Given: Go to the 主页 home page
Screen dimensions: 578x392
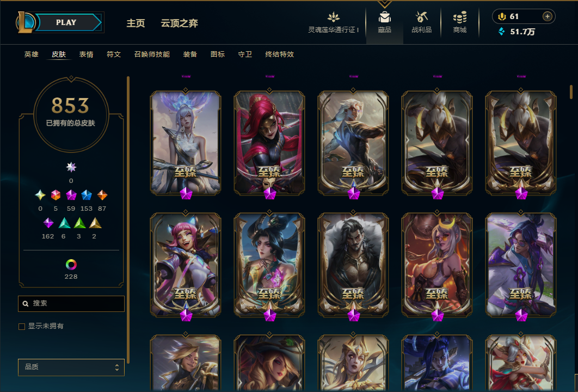Looking at the screenshot, I should [136, 23].
